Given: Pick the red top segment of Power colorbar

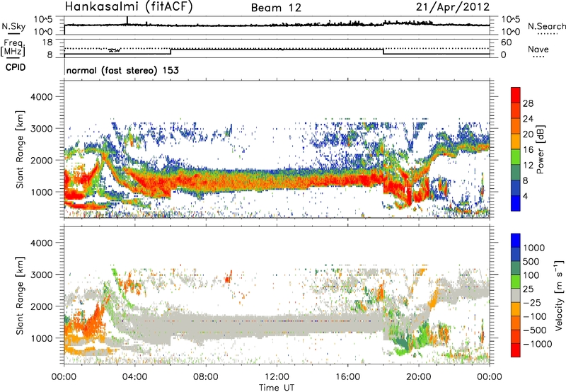Looking at the screenshot, I should (516, 95).
